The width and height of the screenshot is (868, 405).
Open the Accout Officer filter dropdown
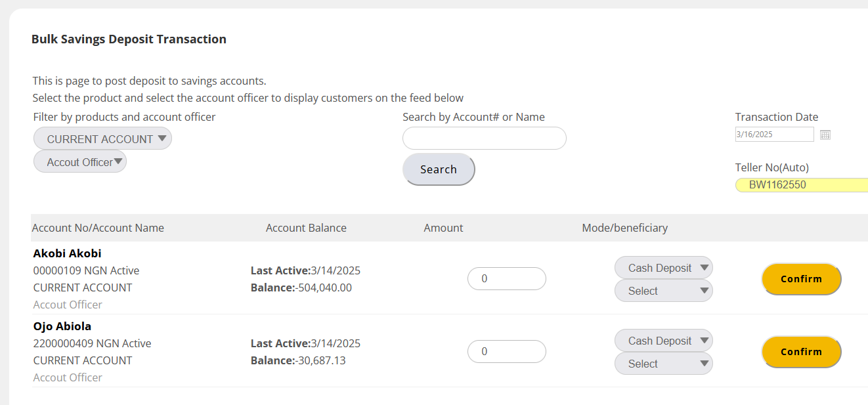click(x=80, y=161)
